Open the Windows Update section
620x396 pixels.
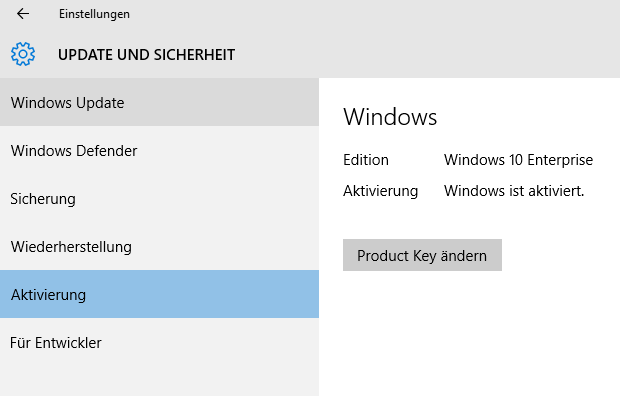[159, 102]
